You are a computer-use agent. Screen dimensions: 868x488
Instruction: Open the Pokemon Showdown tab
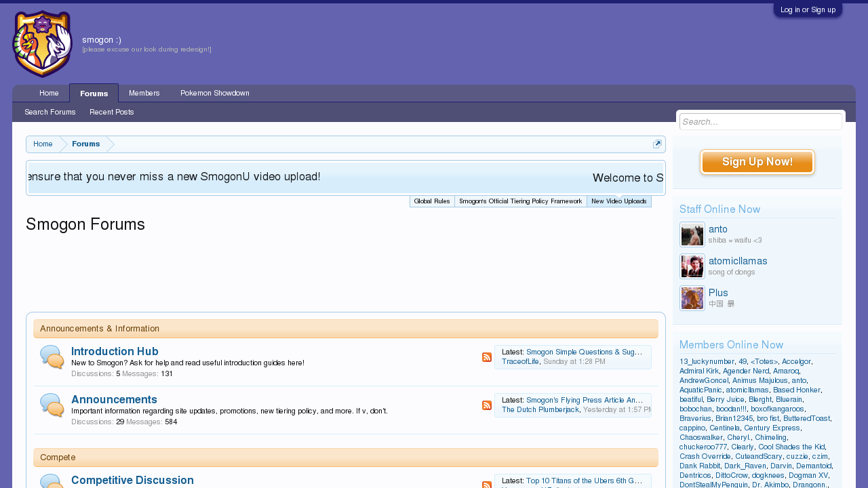215,93
